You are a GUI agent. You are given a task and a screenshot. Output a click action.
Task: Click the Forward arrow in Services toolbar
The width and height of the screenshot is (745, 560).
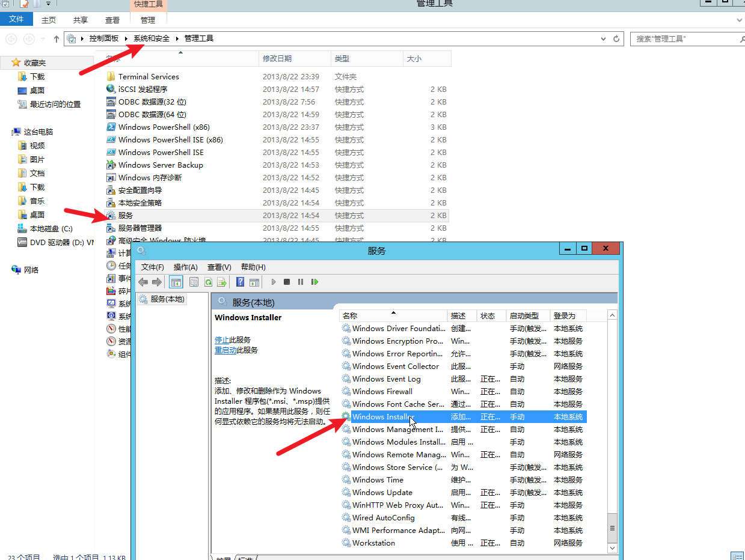pyautogui.click(x=157, y=282)
